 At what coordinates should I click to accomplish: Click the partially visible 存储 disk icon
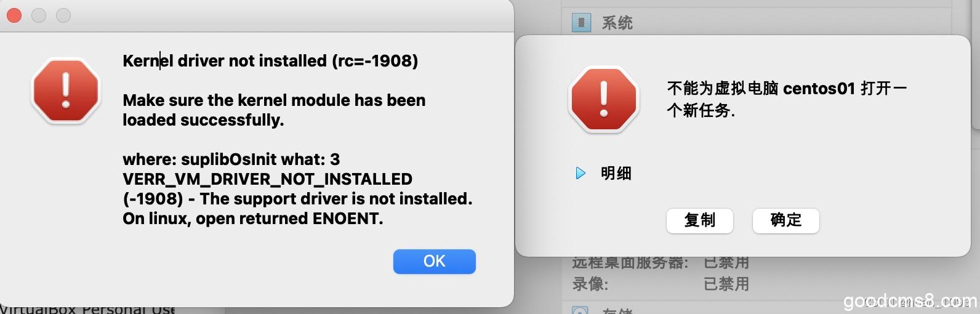pyautogui.click(x=580, y=311)
